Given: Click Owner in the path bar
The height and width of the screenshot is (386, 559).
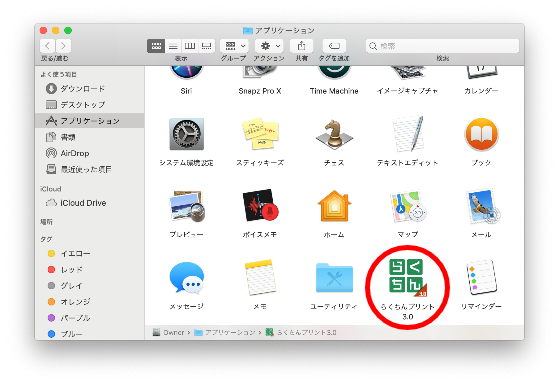Looking at the screenshot, I should (169, 332).
